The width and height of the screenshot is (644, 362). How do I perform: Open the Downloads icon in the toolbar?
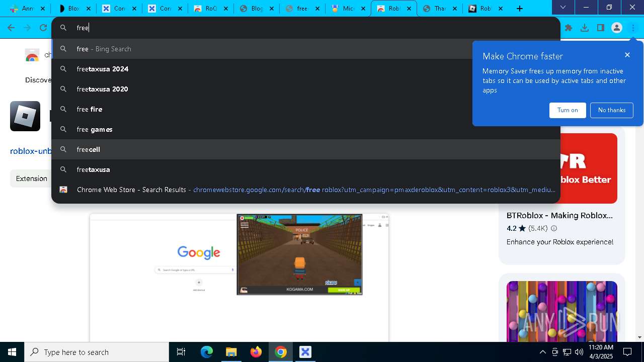[585, 28]
